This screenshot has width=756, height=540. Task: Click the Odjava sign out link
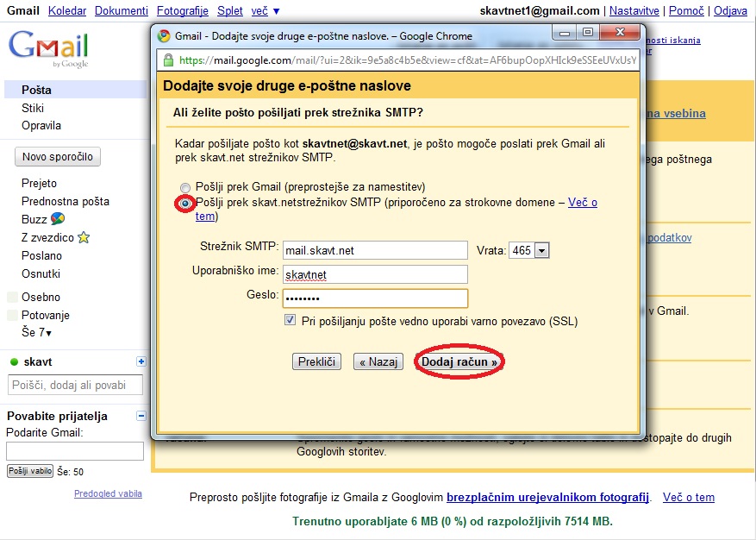point(730,10)
